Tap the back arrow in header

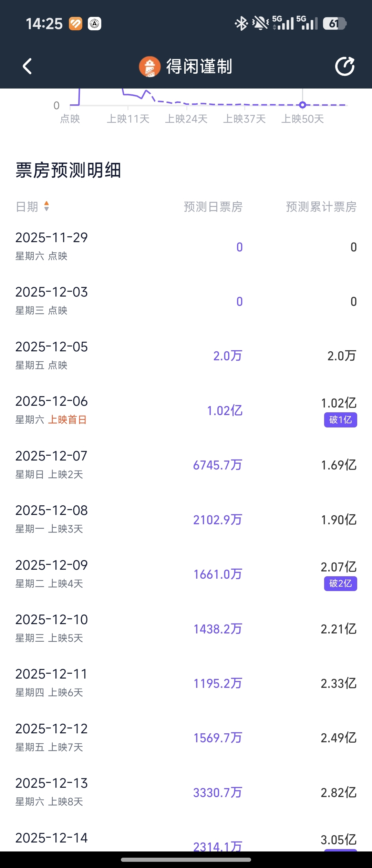point(27,66)
